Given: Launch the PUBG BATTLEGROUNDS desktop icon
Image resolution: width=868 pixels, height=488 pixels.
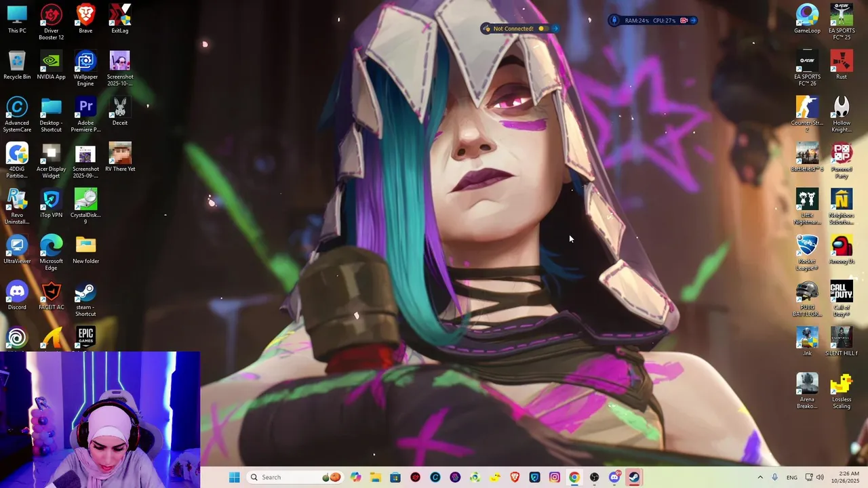Looking at the screenshot, I should [x=807, y=299].
